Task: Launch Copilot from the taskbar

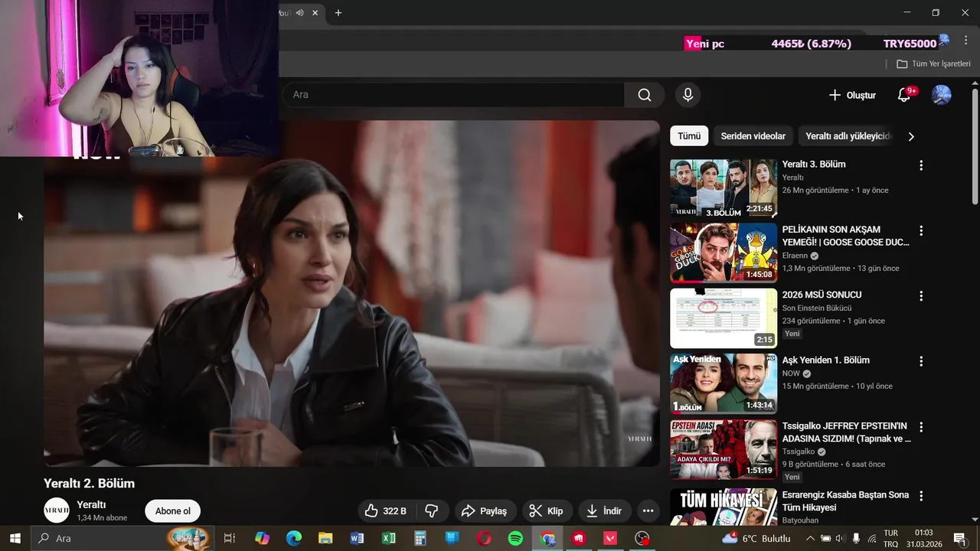Action: pos(262,539)
